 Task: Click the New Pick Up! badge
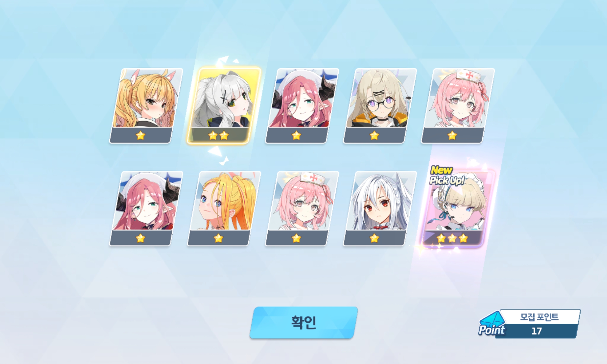pos(446,176)
